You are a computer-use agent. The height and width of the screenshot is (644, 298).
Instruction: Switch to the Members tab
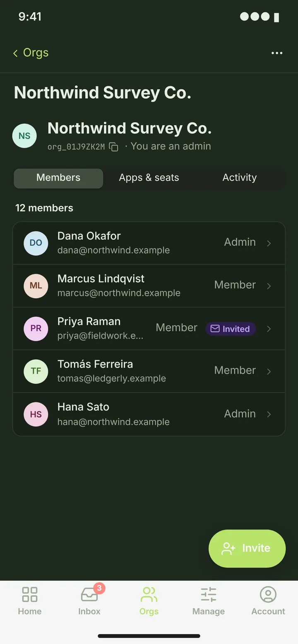coord(58,178)
